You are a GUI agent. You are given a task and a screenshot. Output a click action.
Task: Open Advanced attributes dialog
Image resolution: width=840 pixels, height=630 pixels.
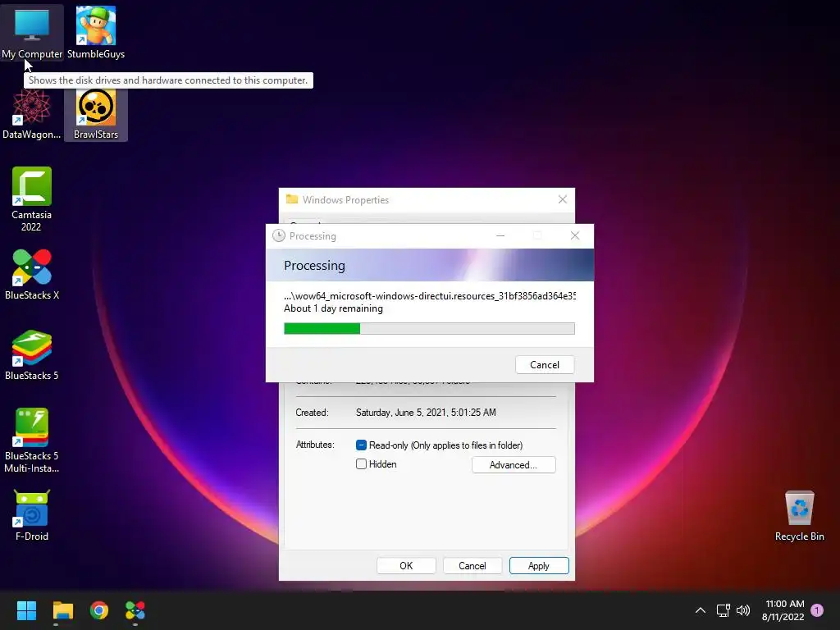[x=514, y=465]
